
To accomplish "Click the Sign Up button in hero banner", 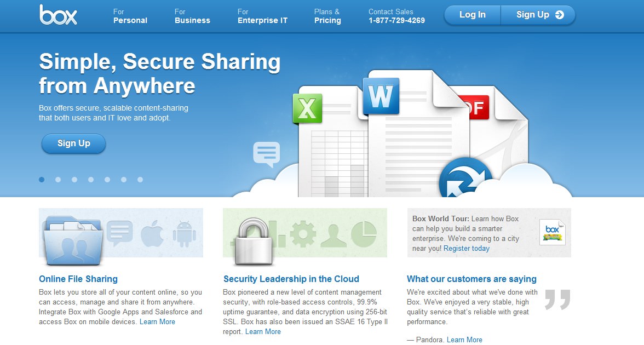I will [73, 143].
